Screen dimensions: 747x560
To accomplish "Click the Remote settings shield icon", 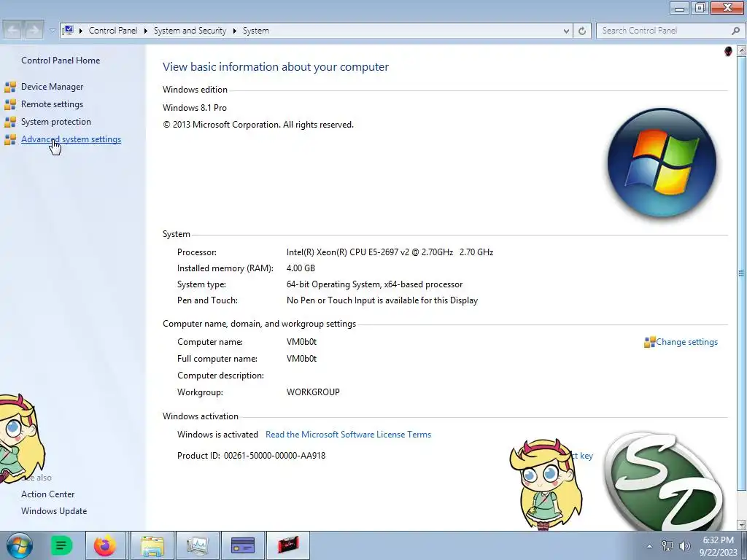I will click(x=10, y=105).
